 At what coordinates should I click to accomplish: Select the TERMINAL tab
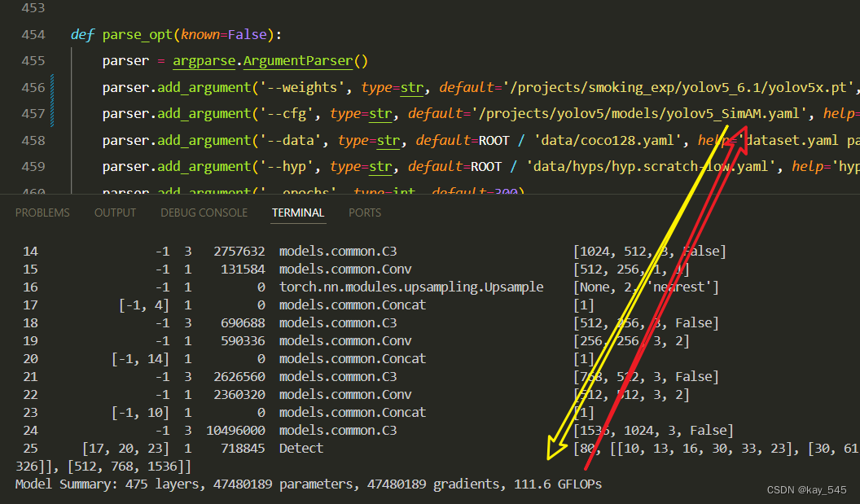tap(298, 213)
